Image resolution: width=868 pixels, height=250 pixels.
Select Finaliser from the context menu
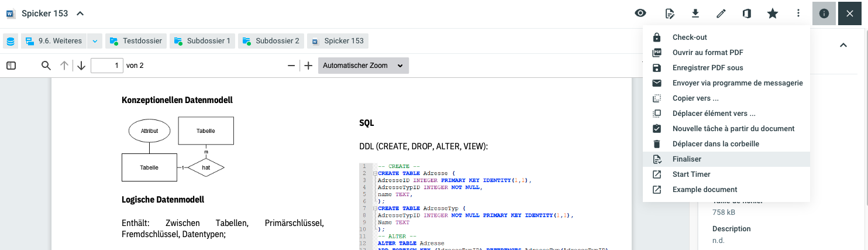(687, 159)
